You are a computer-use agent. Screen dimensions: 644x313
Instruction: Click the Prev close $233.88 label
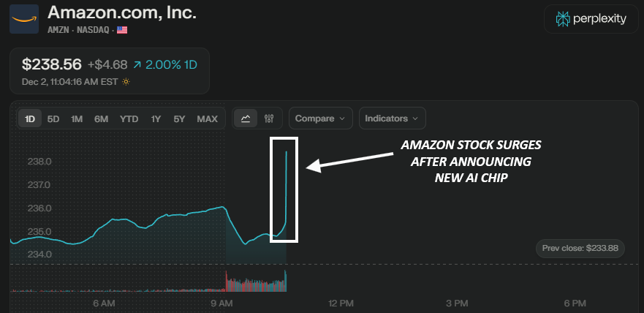(x=580, y=248)
